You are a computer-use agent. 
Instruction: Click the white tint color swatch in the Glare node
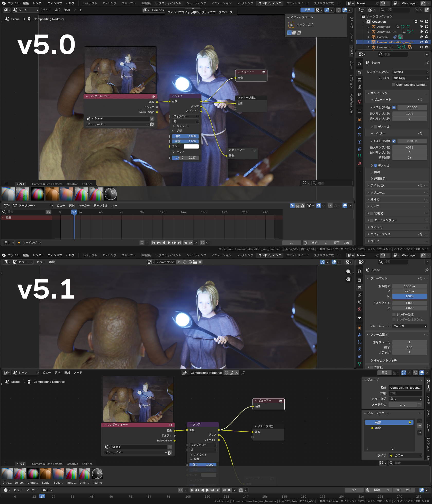[191, 146]
